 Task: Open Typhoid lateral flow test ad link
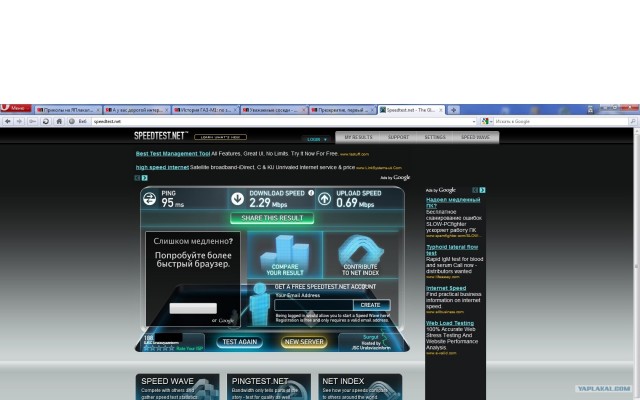click(x=452, y=250)
